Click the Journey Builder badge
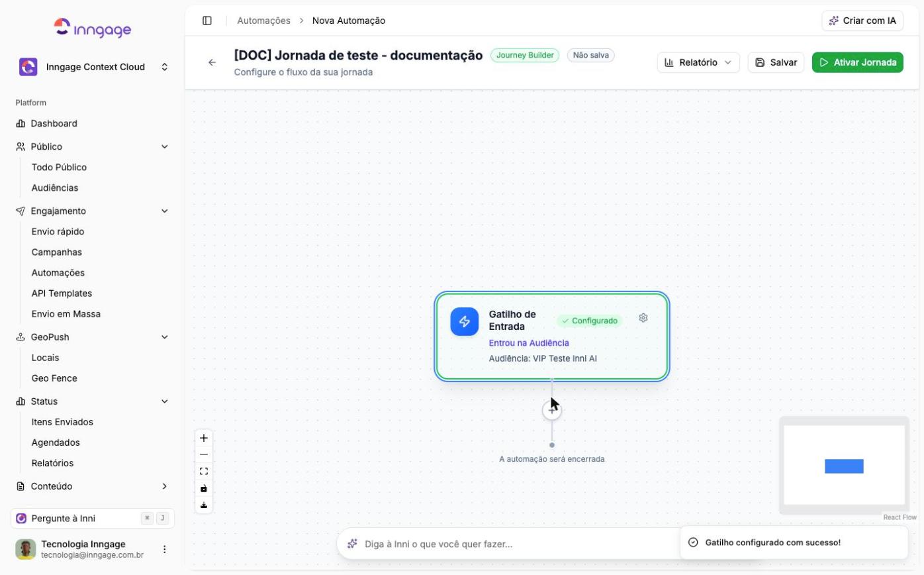 click(x=525, y=56)
